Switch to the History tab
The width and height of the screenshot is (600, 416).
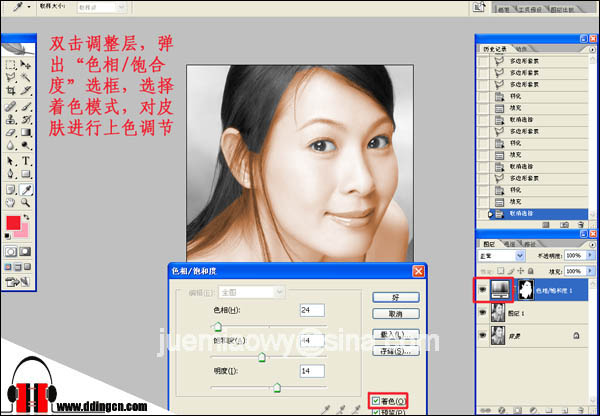coord(494,49)
